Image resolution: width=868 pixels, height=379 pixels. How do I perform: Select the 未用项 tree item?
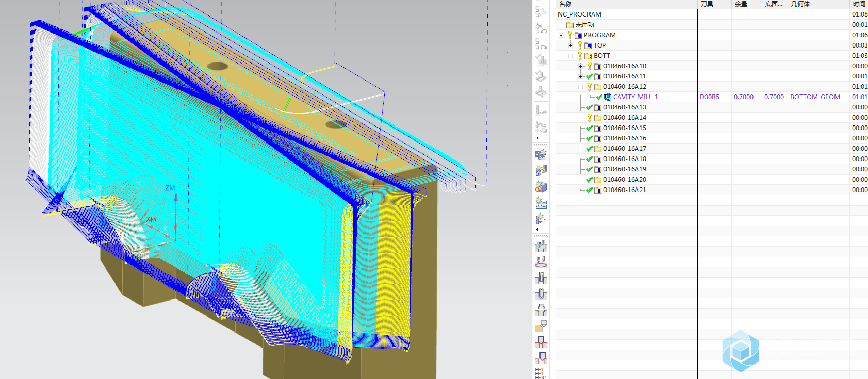click(x=585, y=25)
